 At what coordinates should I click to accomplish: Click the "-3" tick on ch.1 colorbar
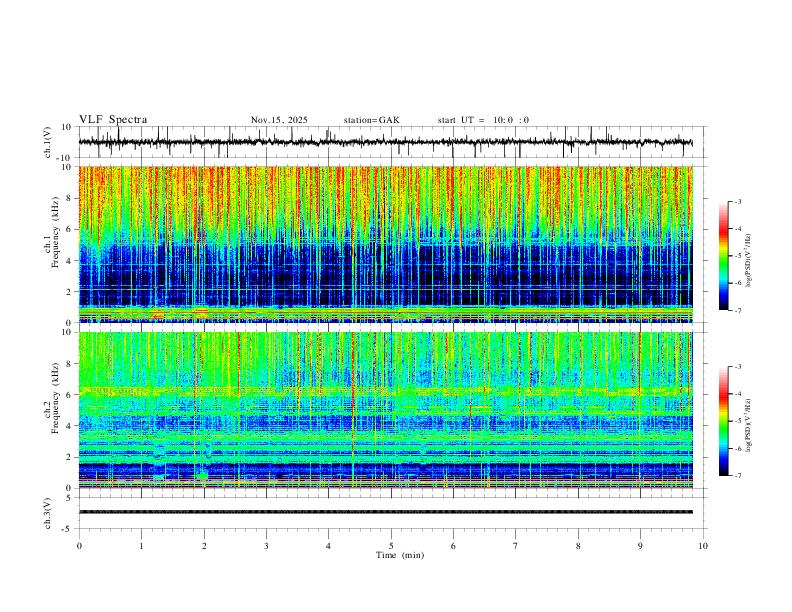coord(738,201)
